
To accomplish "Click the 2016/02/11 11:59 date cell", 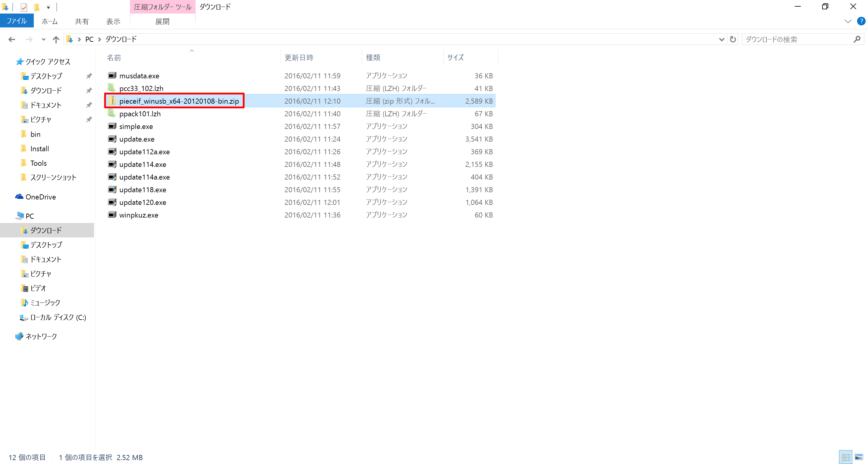I will tap(312, 76).
